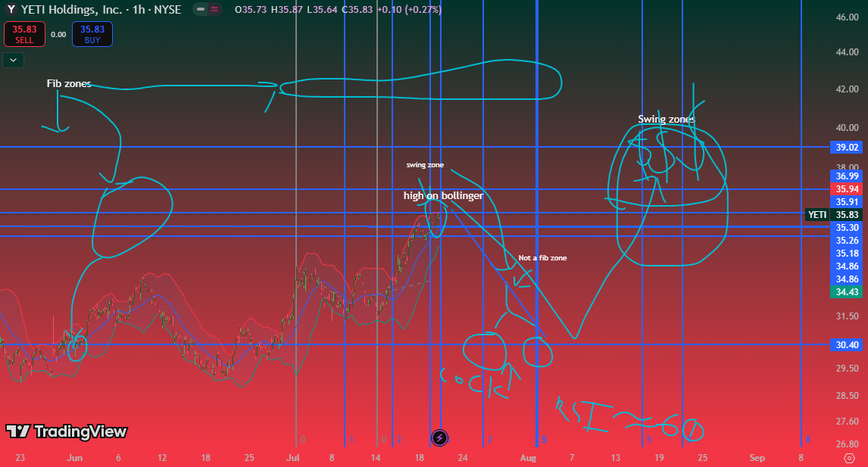Click the 30.40 horizontal line price label
The width and height of the screenshot is (868, 467).
(847, 344)
